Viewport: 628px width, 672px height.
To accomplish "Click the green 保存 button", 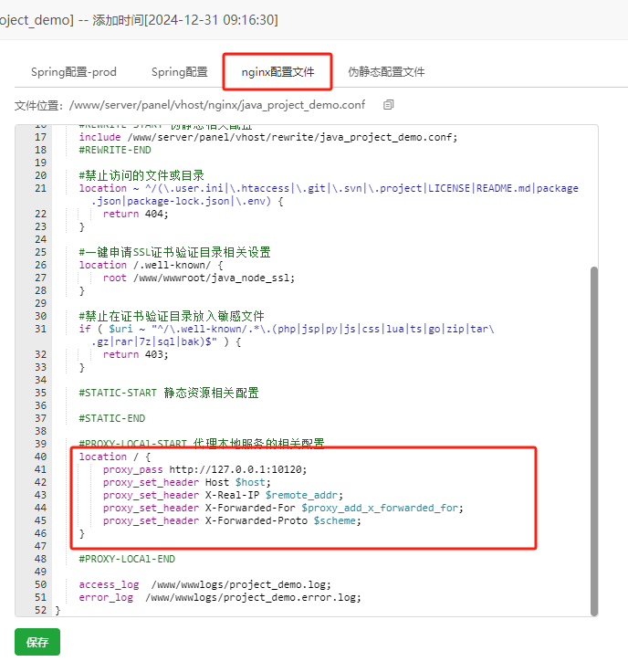I will 37,642.
